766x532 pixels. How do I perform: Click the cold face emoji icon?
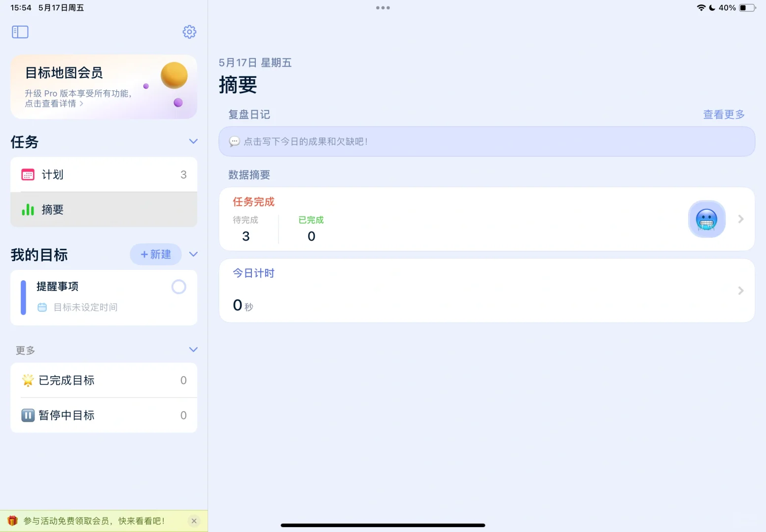pyautogui.click(x=706, y=219)
